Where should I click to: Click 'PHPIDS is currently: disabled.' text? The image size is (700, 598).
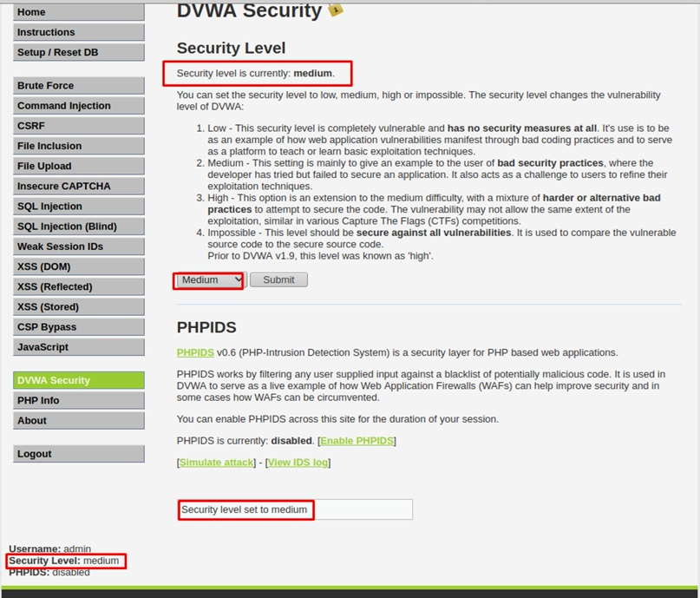click(245, 441)
